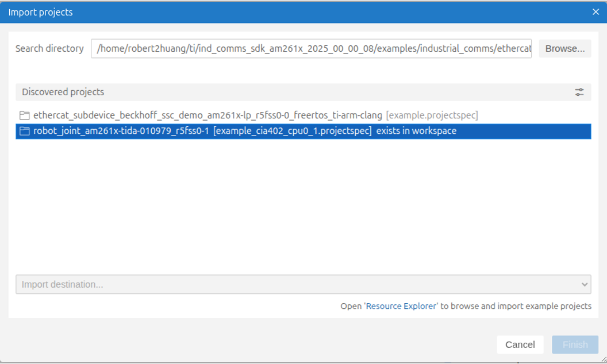Open the Resource Explorer link
The image size is (607, 364).
click(x=401, y=306)
